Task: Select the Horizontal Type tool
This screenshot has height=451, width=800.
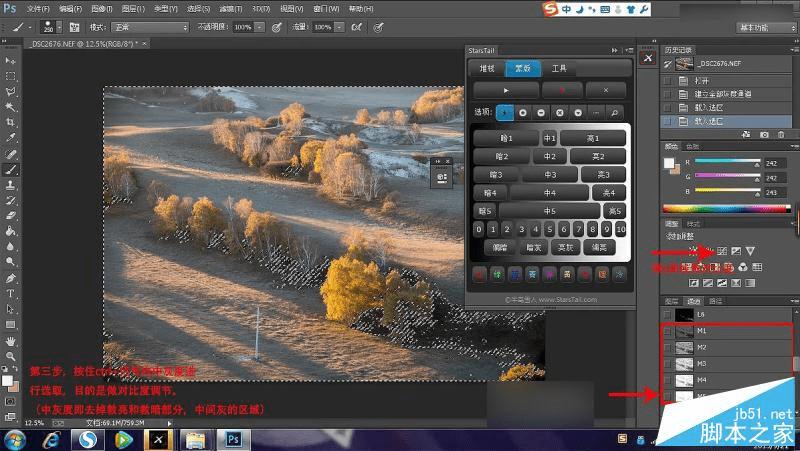Action: tap(10, 293)
